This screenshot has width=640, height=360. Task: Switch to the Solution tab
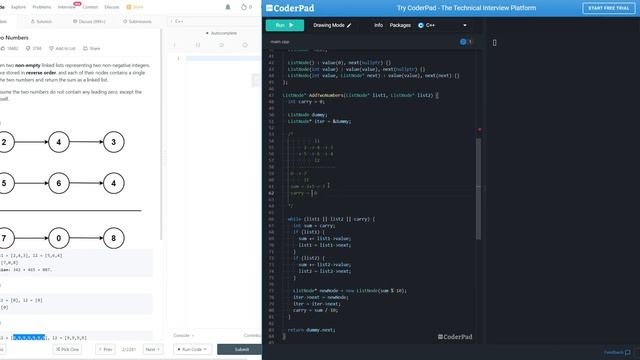tap(41, 21)
